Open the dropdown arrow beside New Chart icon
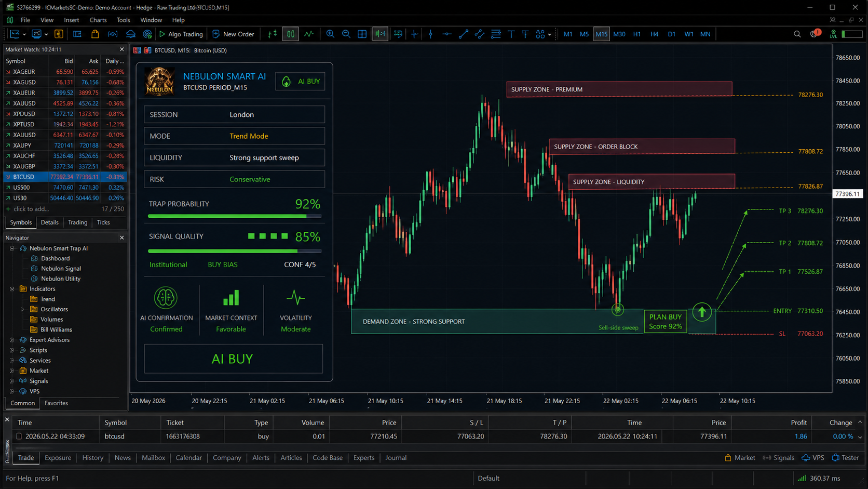 tap(24, 35)
